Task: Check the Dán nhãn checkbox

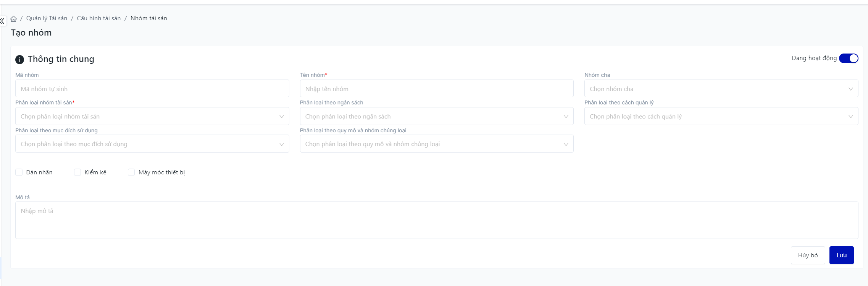Action: [x=19, y=172]
